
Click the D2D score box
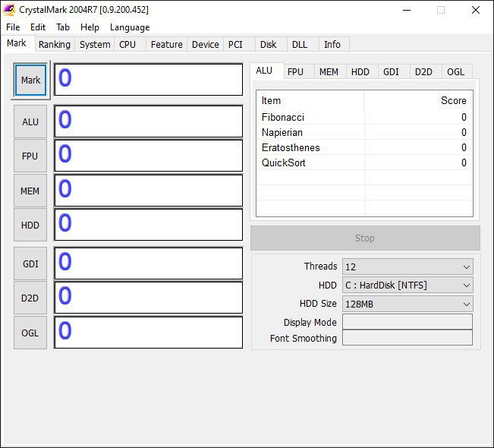pyautogui.click(x=149, y=298)
